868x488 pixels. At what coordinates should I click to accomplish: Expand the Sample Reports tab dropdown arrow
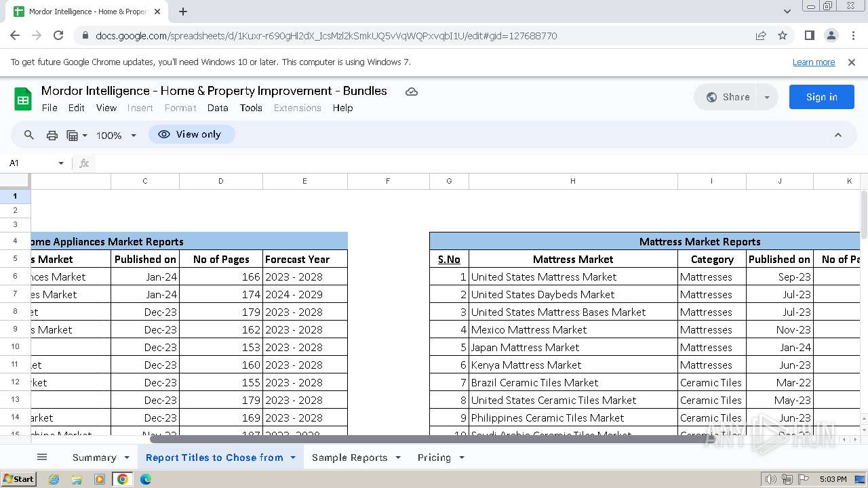(398, 457)
